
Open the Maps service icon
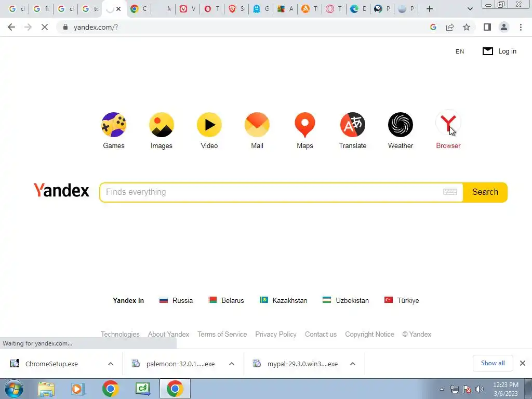click(305, 125)
